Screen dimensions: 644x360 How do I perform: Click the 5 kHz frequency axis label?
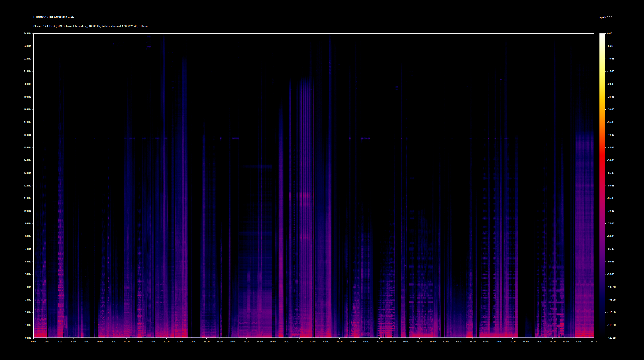[x=28, y=274]
